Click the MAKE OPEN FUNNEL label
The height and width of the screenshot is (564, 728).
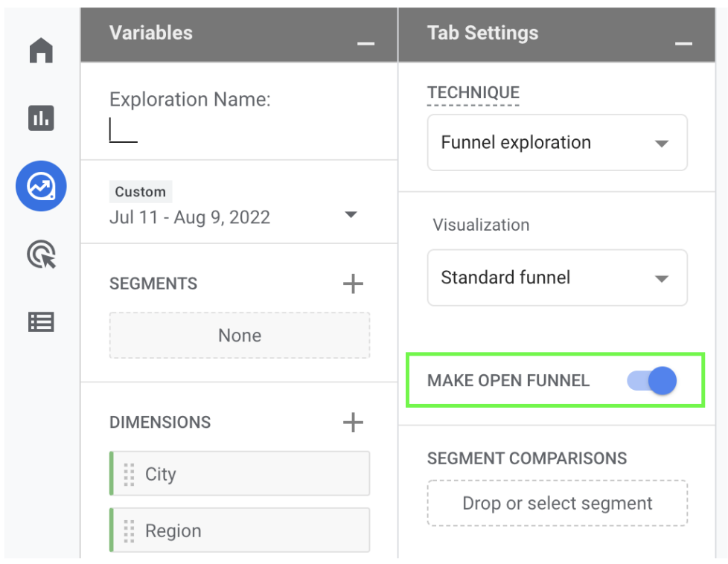coord(508,381)
